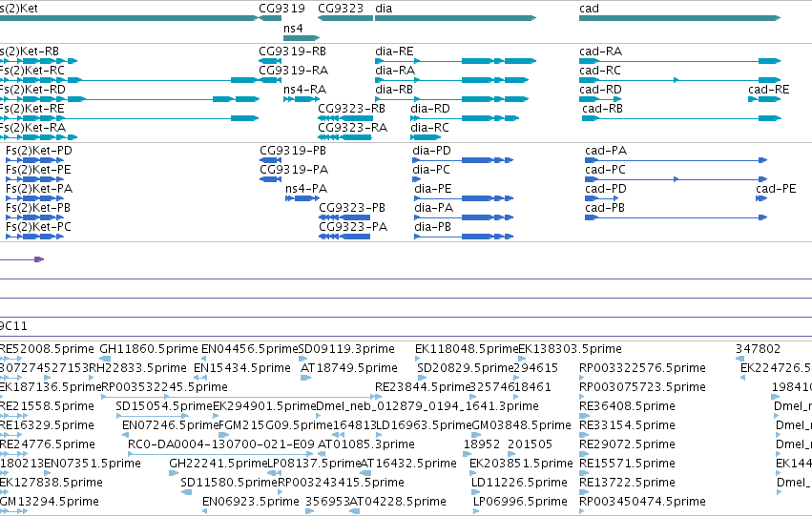Select protein Fs(2)Ket-PD
The image size is (812, 516).
click(x=34, y=160)
